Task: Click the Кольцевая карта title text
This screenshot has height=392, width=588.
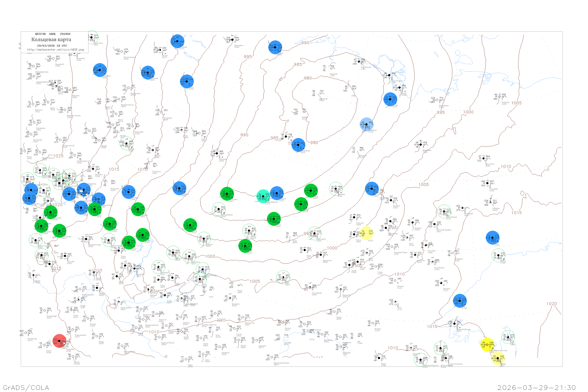Action: (x=51, y=40)
